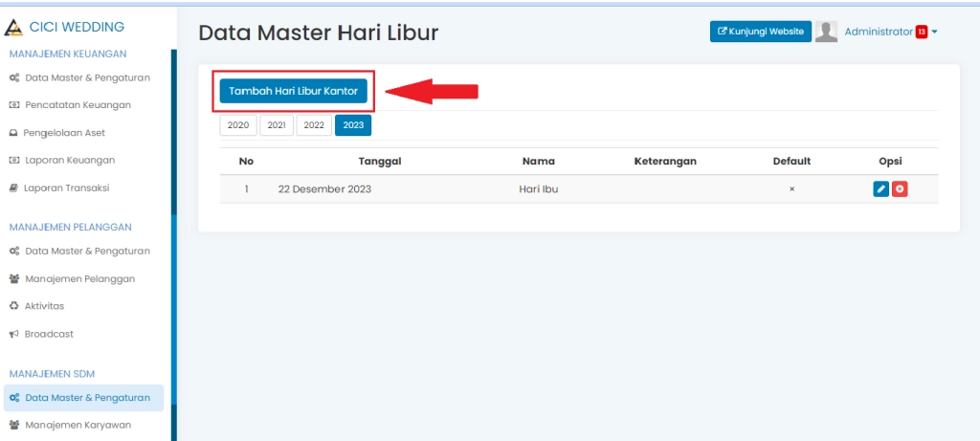Click the Data Master Hari Libur page title

[x=318, y=33]
